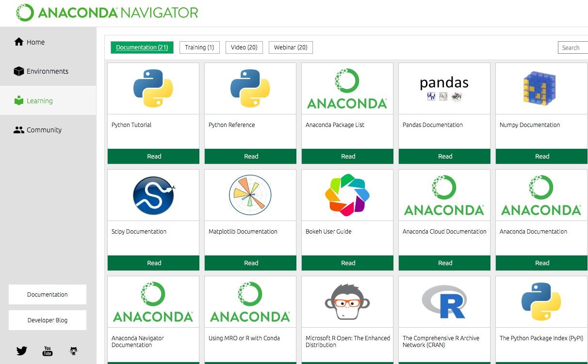
Task: Click the Scipy logo thumbnail
Action: 153,195
